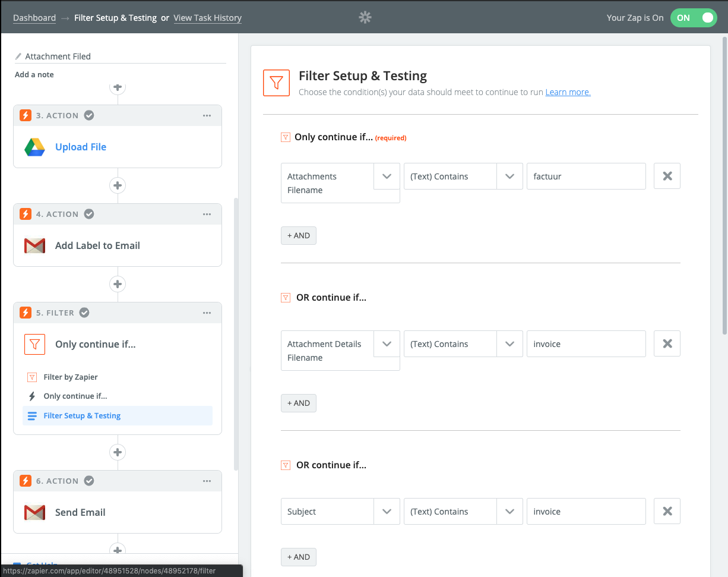The width and height of the screenshot is (728, 577).
Task: Open the Attachment Details Filename field dropdown
Action: point(387,344)
